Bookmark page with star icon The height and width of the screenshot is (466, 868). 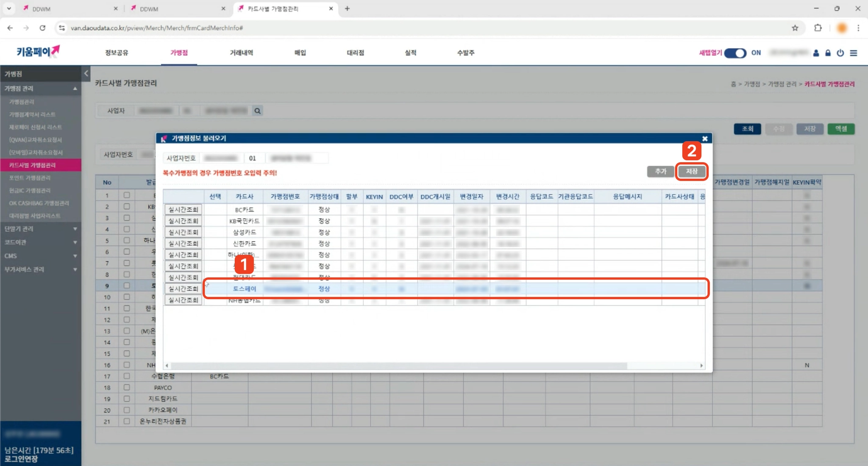click(795, 28)
